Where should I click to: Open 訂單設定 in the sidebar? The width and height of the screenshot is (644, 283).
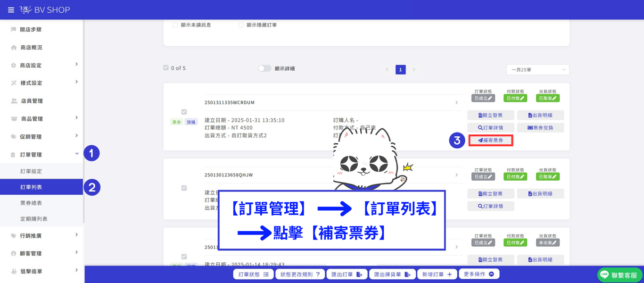point(41,171)
